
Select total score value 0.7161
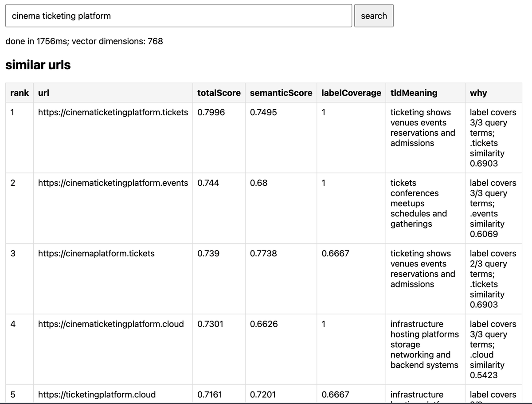(x=210, y=394)
